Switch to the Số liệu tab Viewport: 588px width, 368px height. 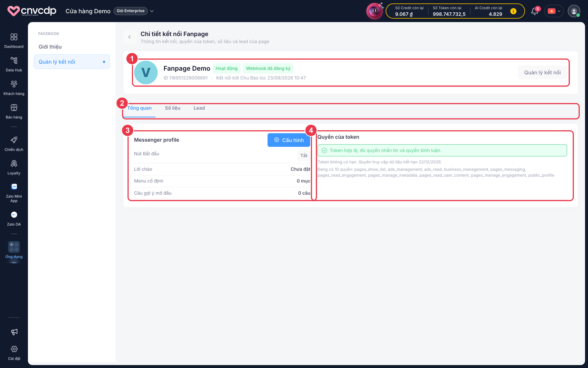173,108
